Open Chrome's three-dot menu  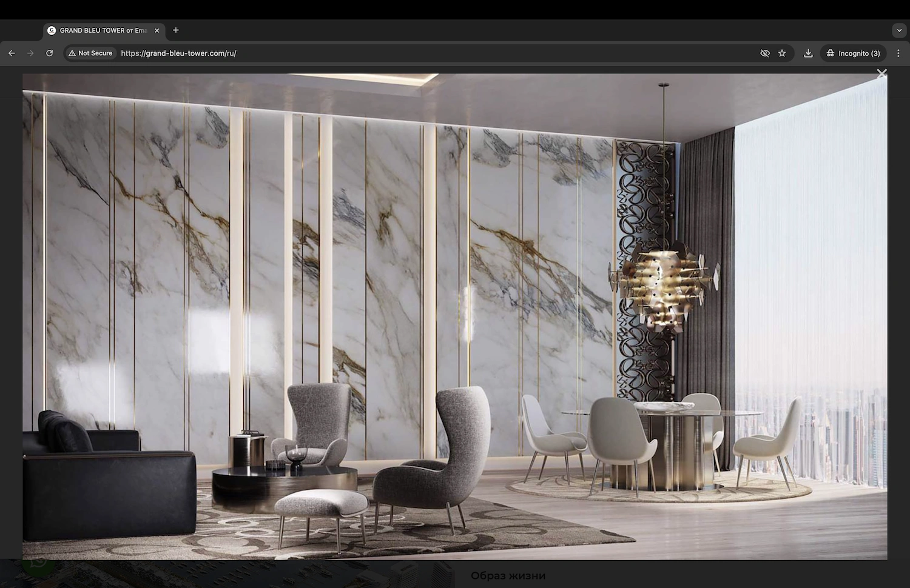(898, 53)
